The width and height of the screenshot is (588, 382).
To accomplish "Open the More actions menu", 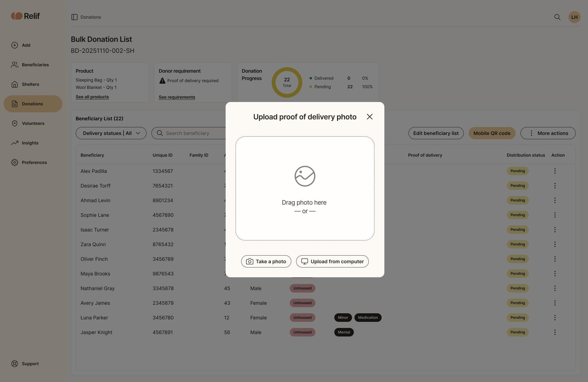I will point(548,133).
